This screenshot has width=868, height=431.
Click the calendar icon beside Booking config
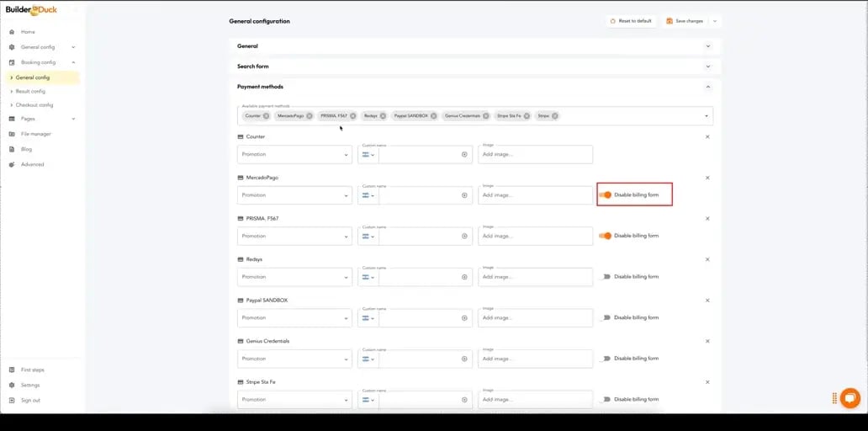click(12, 62)
